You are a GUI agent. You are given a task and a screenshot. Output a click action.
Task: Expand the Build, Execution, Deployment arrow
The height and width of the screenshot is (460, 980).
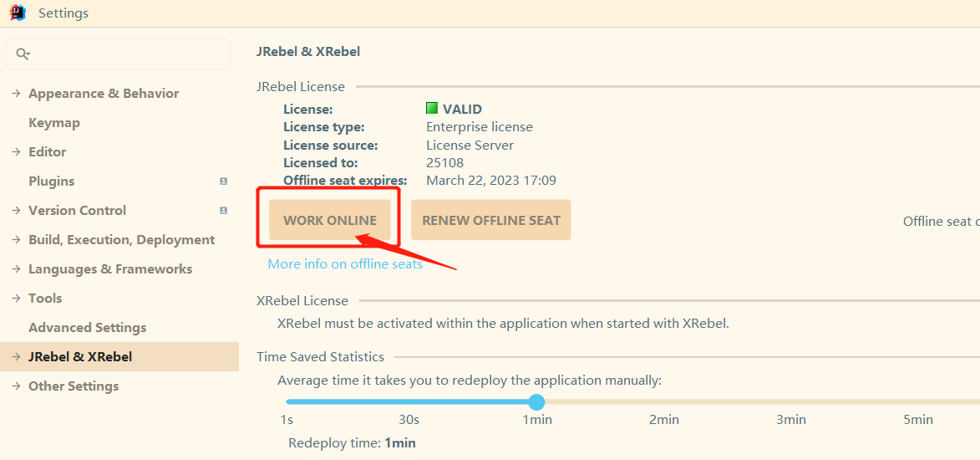tap(16, 240)
